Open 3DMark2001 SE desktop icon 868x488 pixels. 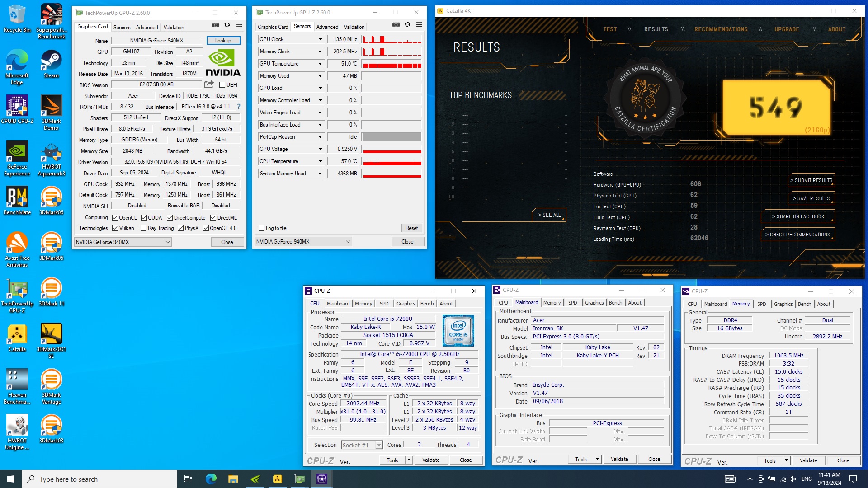coord(51,341)
